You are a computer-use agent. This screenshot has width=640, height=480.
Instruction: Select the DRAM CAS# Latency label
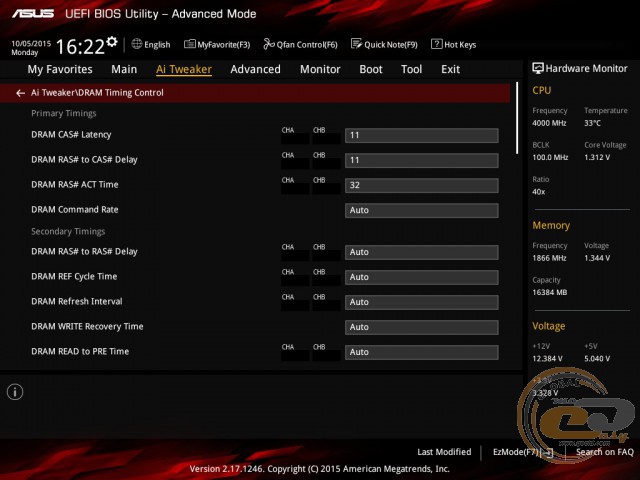click(x=71, y=135)
